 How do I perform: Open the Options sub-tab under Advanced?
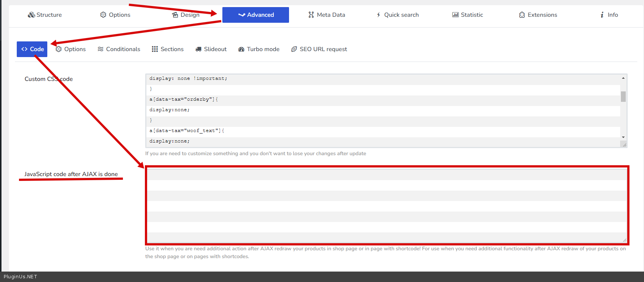pyautogui.click(x=71, y=49)
